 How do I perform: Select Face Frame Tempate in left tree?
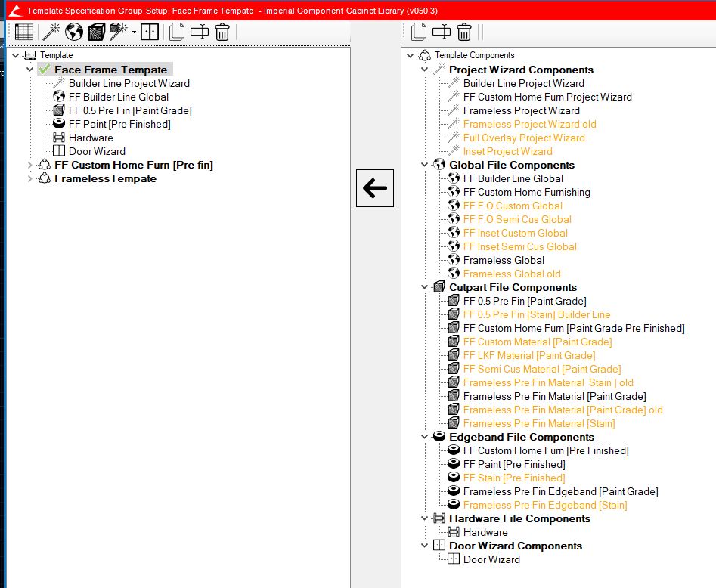(x=110, y=70)
